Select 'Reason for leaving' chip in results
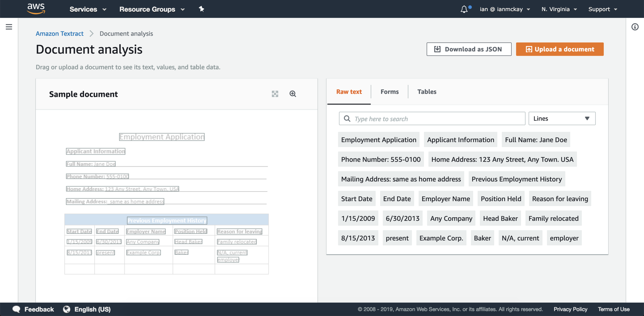The height and width of the screenshot is (316, 644). click(x=560, y=199)
